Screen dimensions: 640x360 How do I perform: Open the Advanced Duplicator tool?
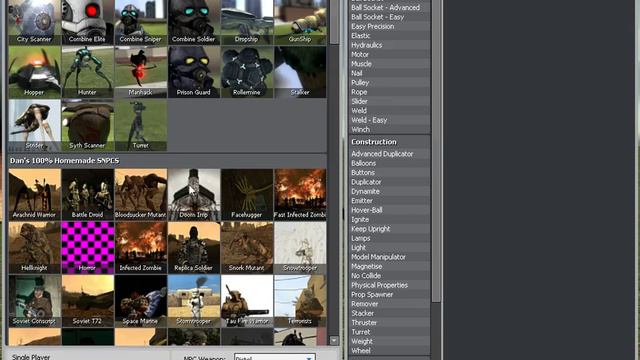pos(390,154)
